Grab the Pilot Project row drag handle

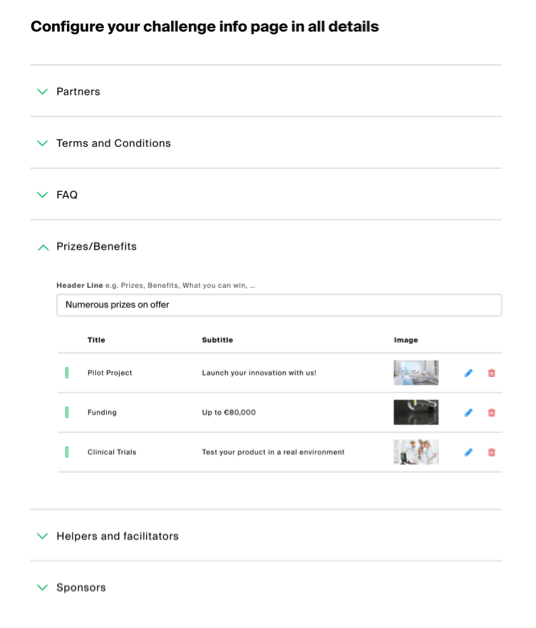(66, 372)
